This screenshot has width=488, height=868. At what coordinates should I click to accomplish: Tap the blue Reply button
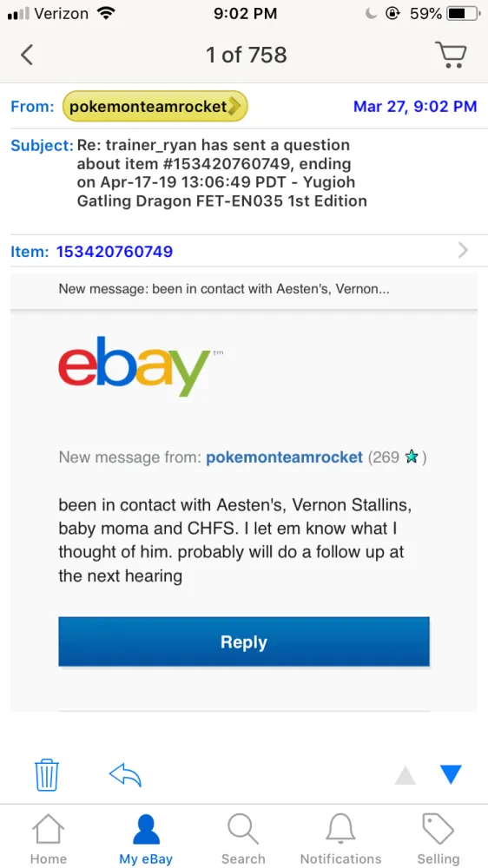click(x=244, y=641)
